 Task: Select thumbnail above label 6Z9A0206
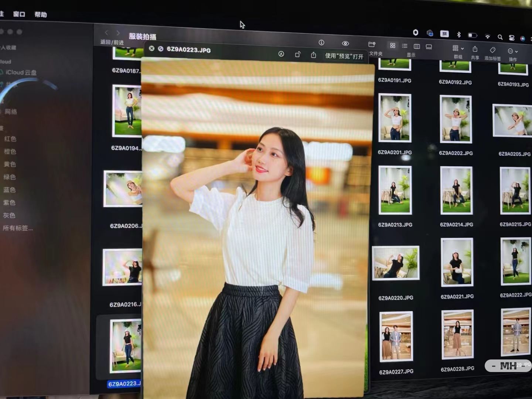click(123, 189)
